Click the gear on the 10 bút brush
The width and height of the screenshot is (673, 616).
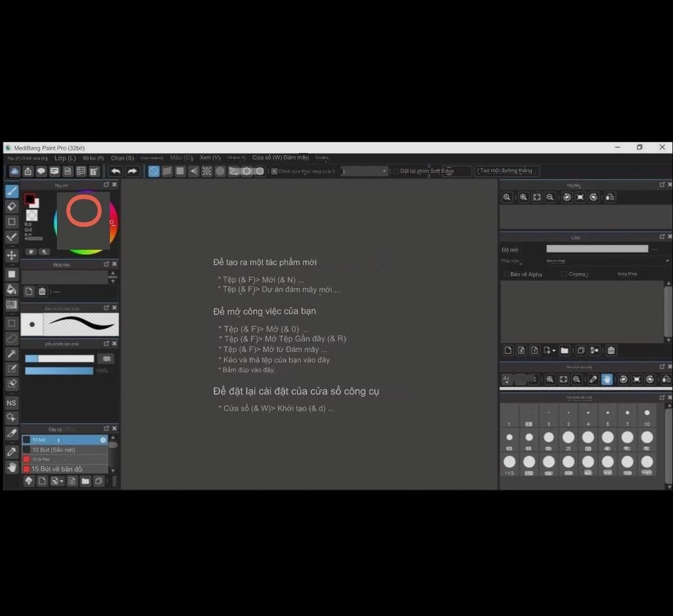(x=103, y=440)
